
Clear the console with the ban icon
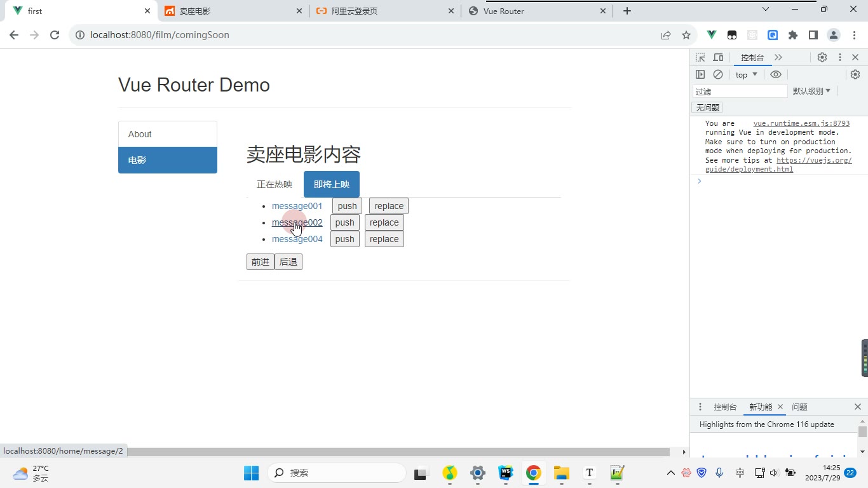[718, 74]
